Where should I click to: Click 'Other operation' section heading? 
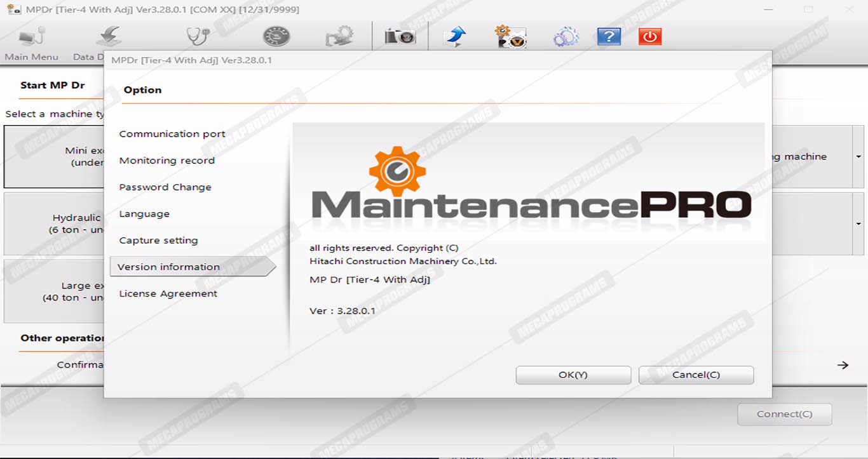point(62,338)
